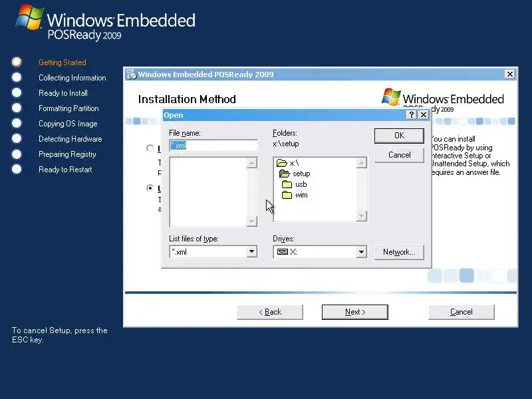Image resolution: width=532 pixels, height=399 pixels.
Task: Click the File name input field
Action: coord(213,146)
